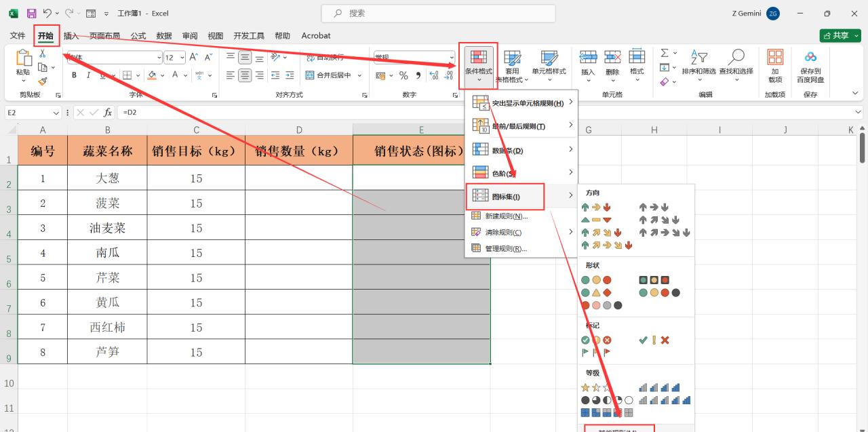
Task: Click the Paste clipboard icon
Action: 23,58
